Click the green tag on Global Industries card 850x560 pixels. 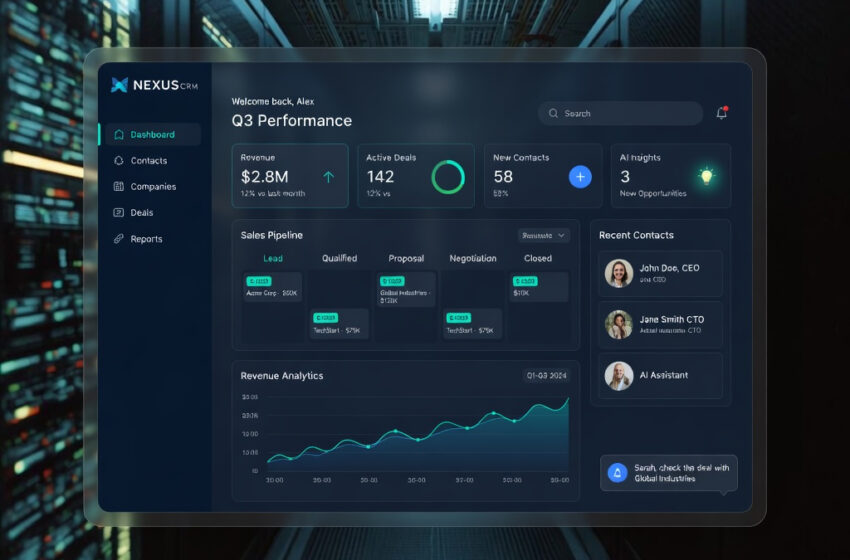[392, 281]
